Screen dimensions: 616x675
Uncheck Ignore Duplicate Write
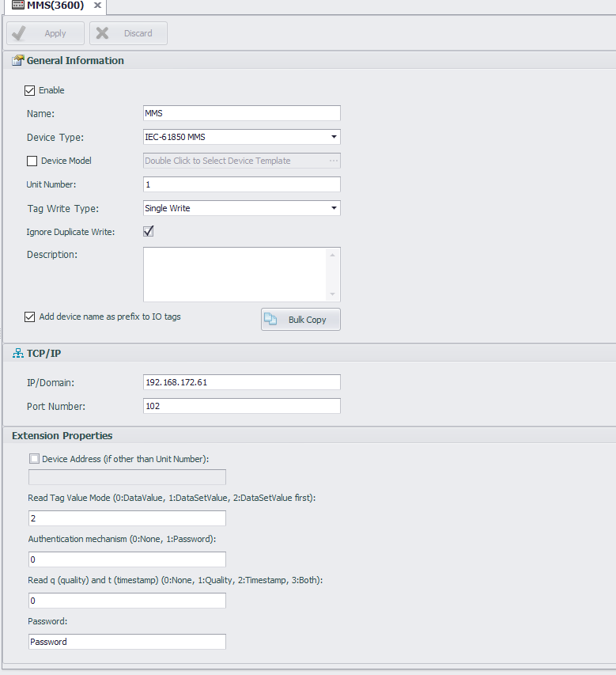coord(148,232)
